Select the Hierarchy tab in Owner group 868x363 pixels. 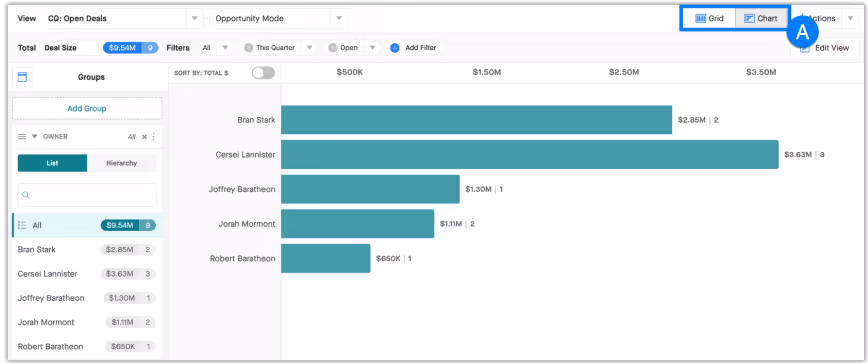pyautogui.click(x=122, y=163)
